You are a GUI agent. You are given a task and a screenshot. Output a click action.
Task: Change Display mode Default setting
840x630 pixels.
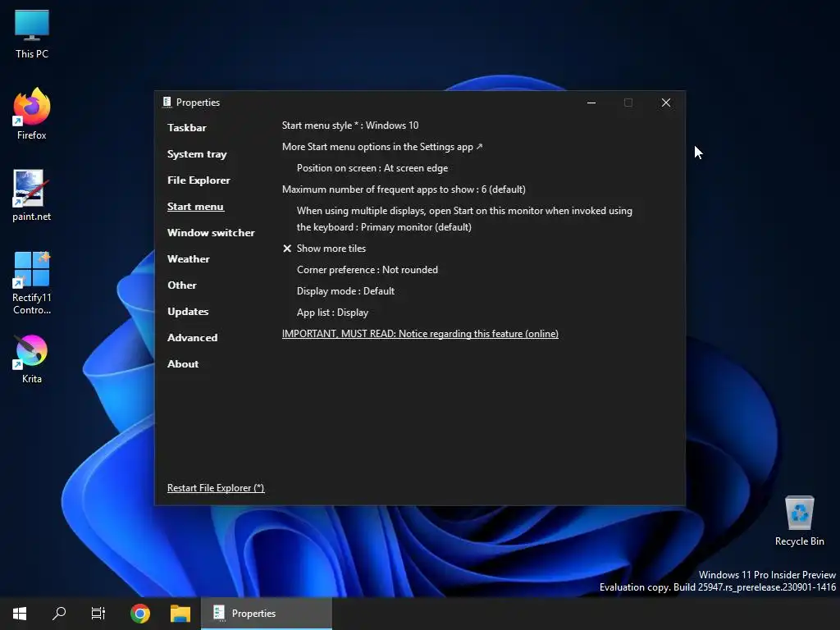tap(345, 291)
